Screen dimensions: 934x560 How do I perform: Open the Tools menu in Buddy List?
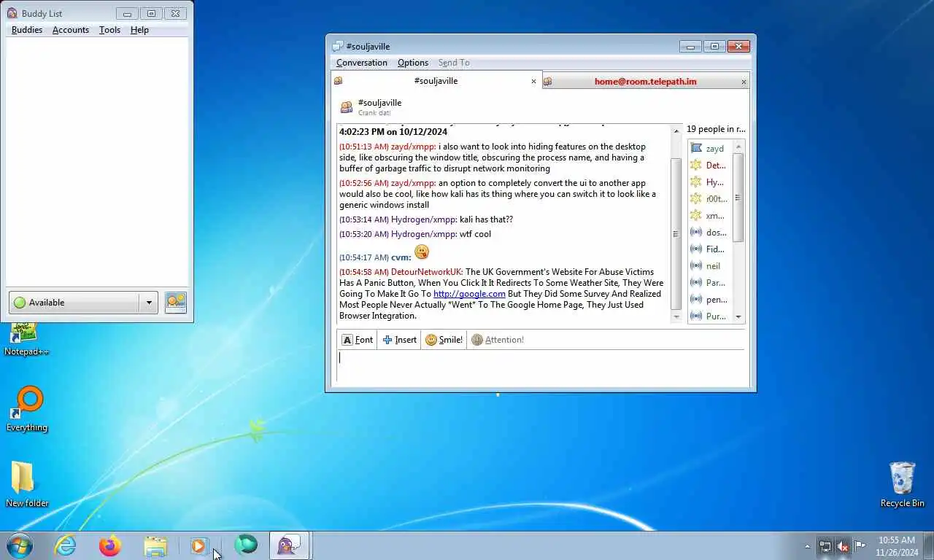tap(109, 30)
